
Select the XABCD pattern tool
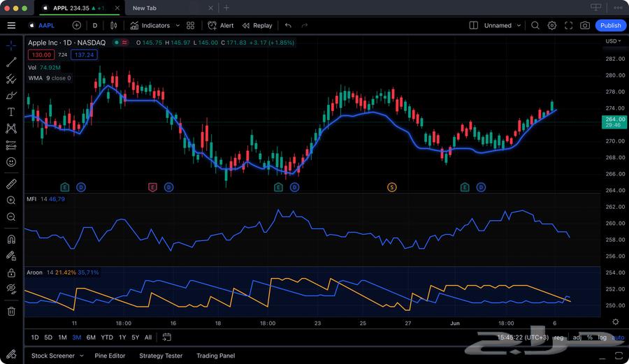[x=11, y=129]
